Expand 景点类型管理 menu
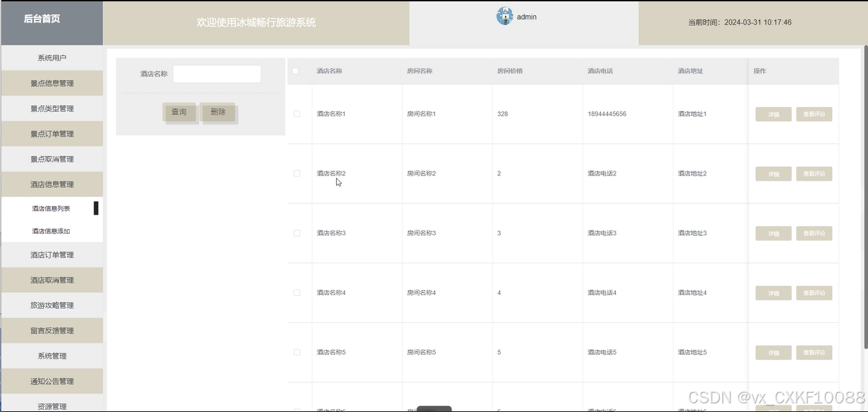The height and width of the screenshot is (412, 868). (x=52, y=108)
